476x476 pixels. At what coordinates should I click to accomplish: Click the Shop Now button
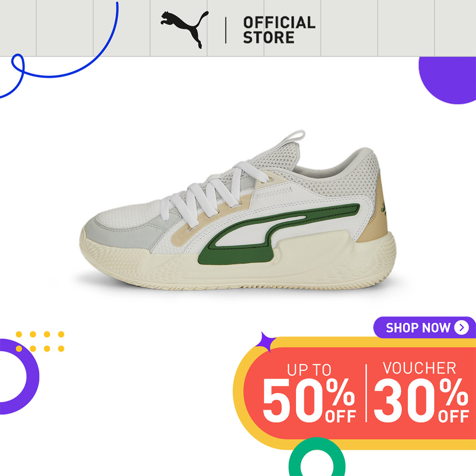425,327
